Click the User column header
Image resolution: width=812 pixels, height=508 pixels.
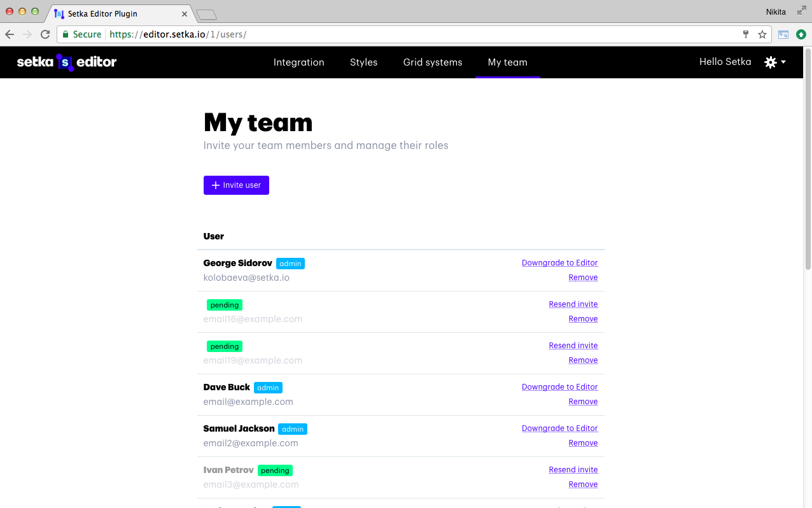click(x=214, y=236)
